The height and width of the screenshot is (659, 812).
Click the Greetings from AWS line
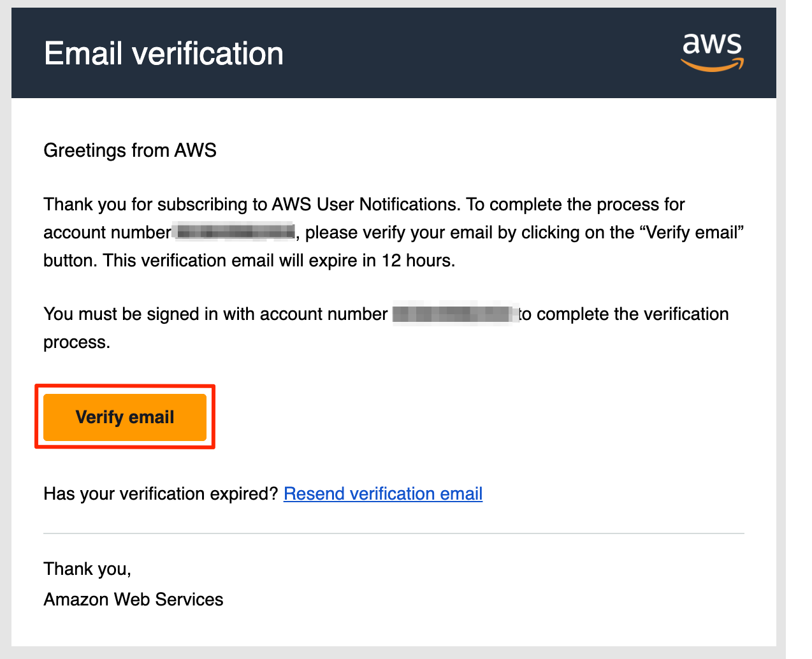point(130,150)
